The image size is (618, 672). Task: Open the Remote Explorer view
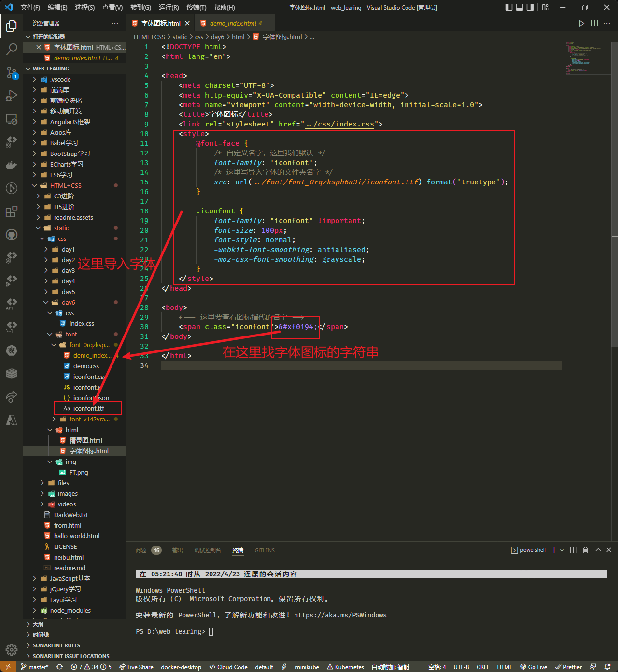click(12, 119)
